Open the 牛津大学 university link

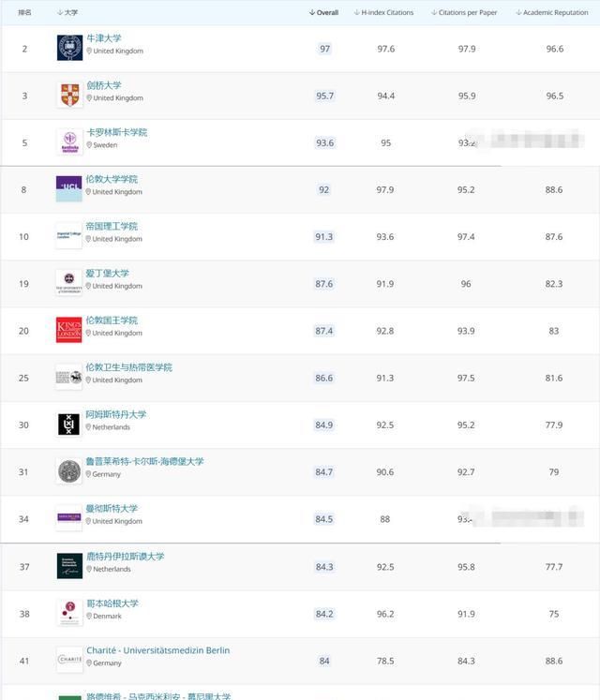point(104,38)
